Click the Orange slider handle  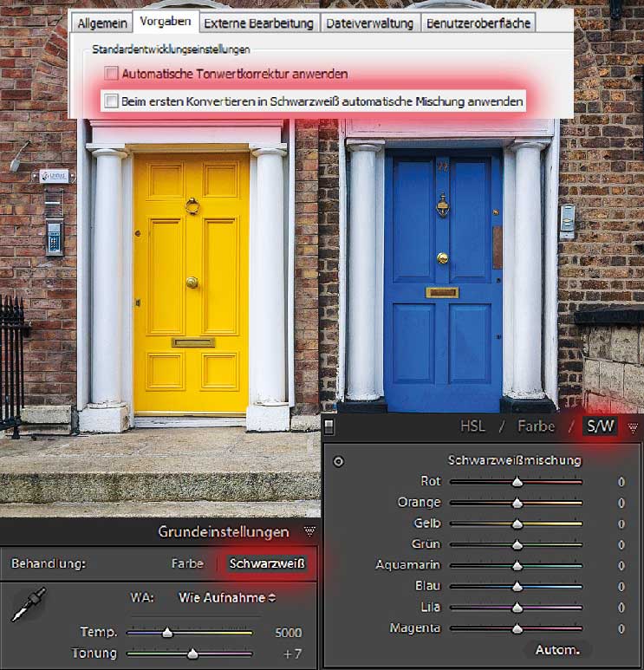517,504
